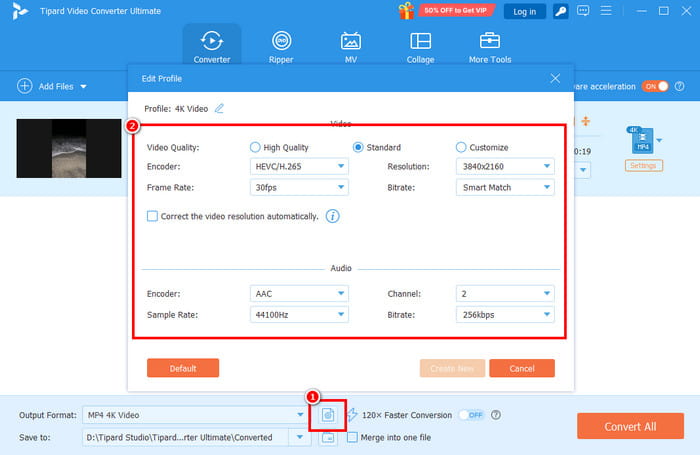
Task: Click the Default button
Action: coord(183,368)
